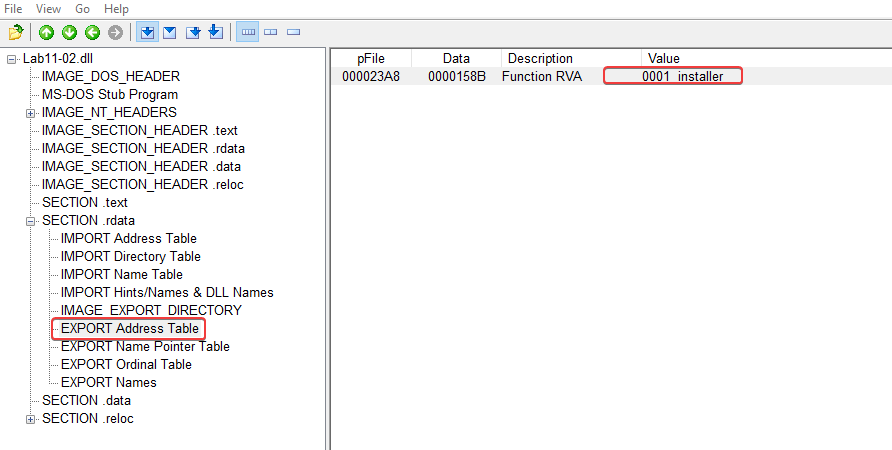Select SECTION .rdata tree item
892x450 pixels.
coord(88,220)
